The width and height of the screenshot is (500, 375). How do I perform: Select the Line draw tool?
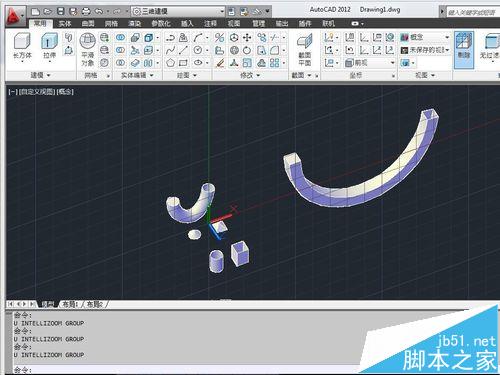[183, 50]
